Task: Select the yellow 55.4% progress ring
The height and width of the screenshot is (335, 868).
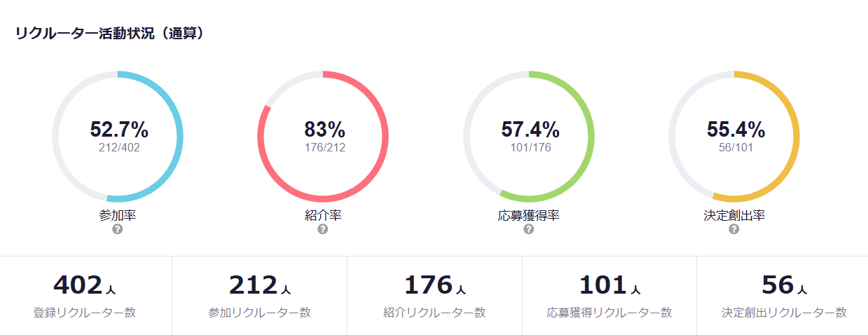Action: [797, 137]
